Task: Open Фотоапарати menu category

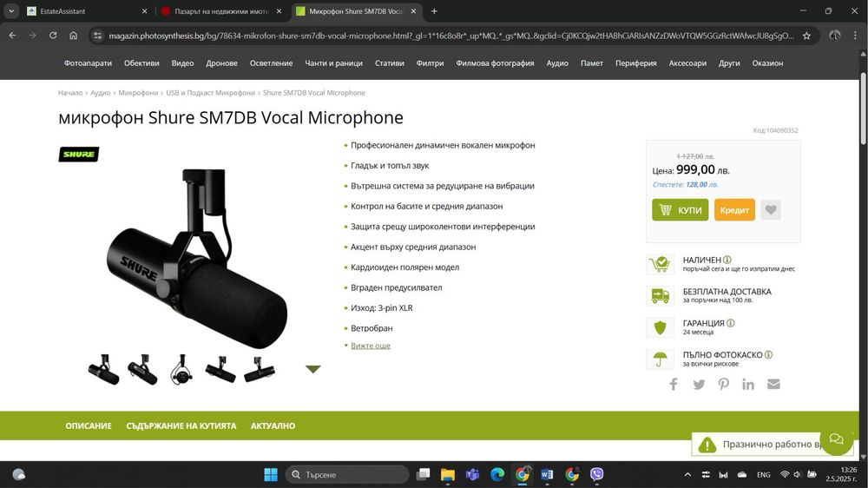Action: click(x=88, y=63)
